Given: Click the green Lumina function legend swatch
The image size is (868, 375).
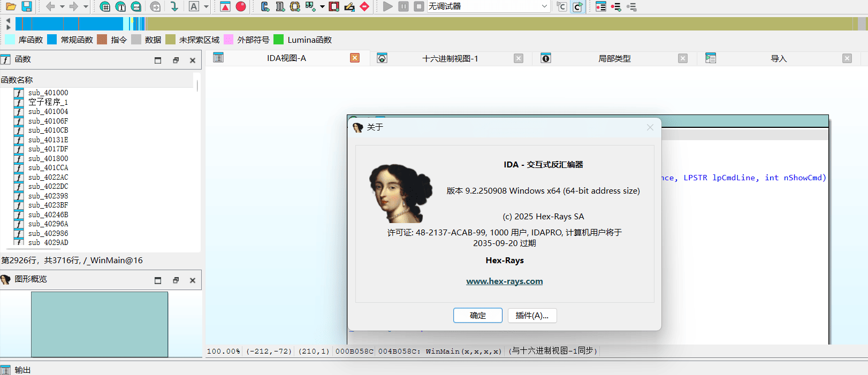Looking at the screenshot, I should 278,40.
